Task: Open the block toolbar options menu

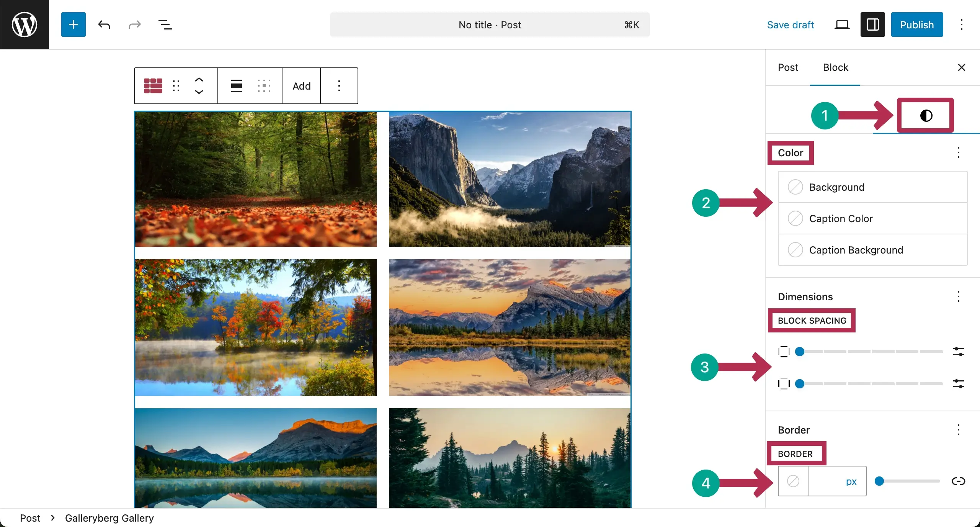Action: pyautogui.click(x=339, y=86)
